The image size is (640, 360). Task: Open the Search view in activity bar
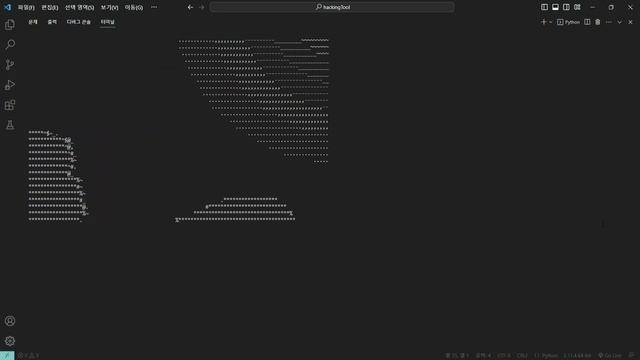(x=10, y=44)
